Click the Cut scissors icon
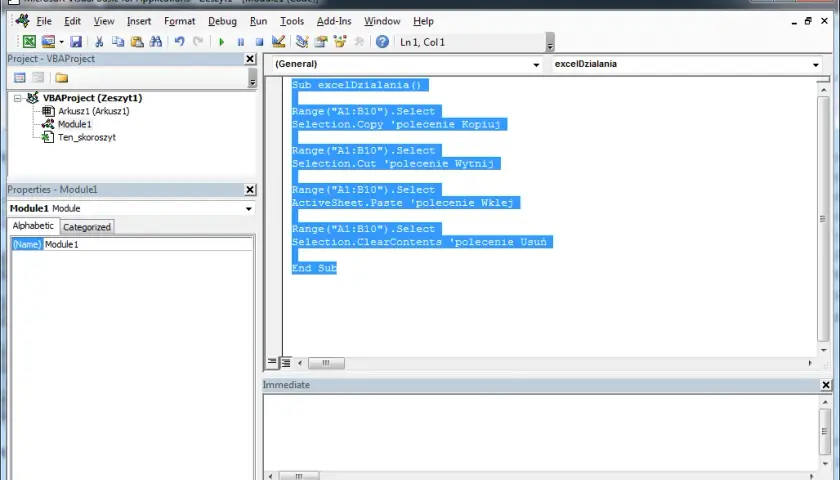 point(99,42)
